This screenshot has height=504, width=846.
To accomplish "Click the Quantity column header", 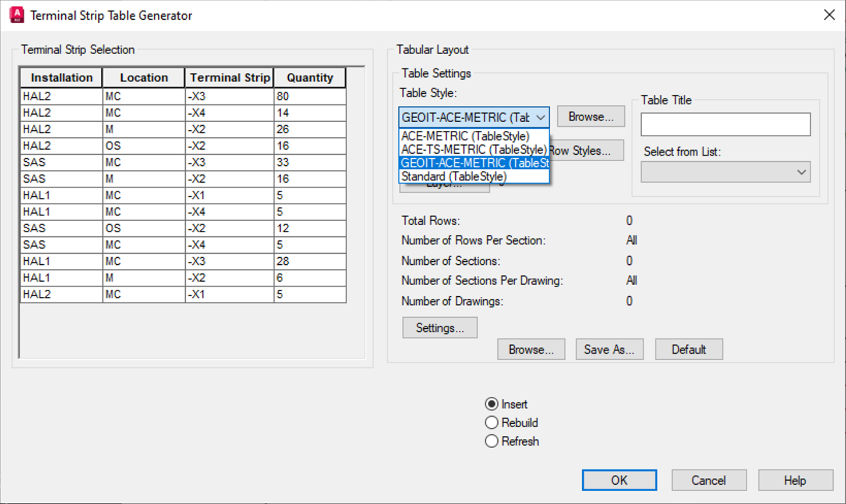I will pos(310,77).
